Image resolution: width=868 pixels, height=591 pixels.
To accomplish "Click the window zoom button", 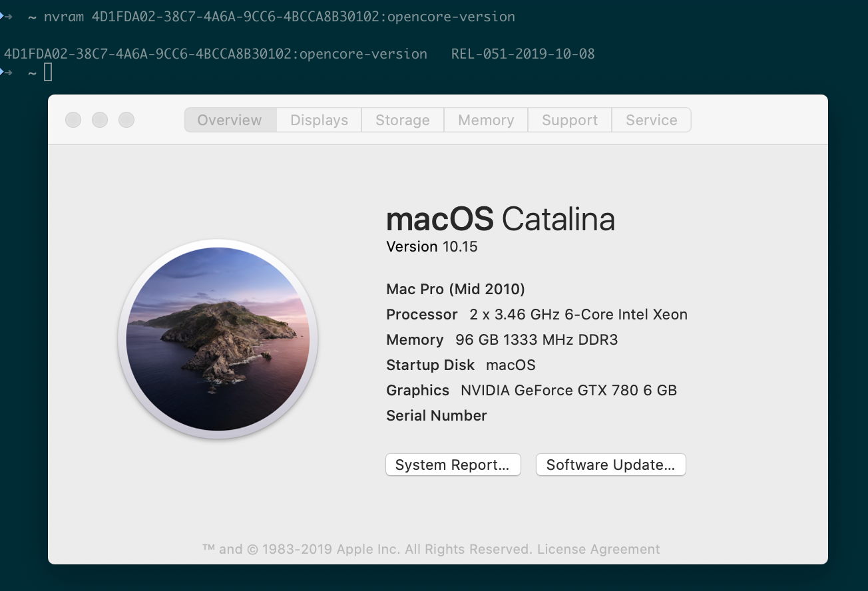I will (x=126, y=120).
